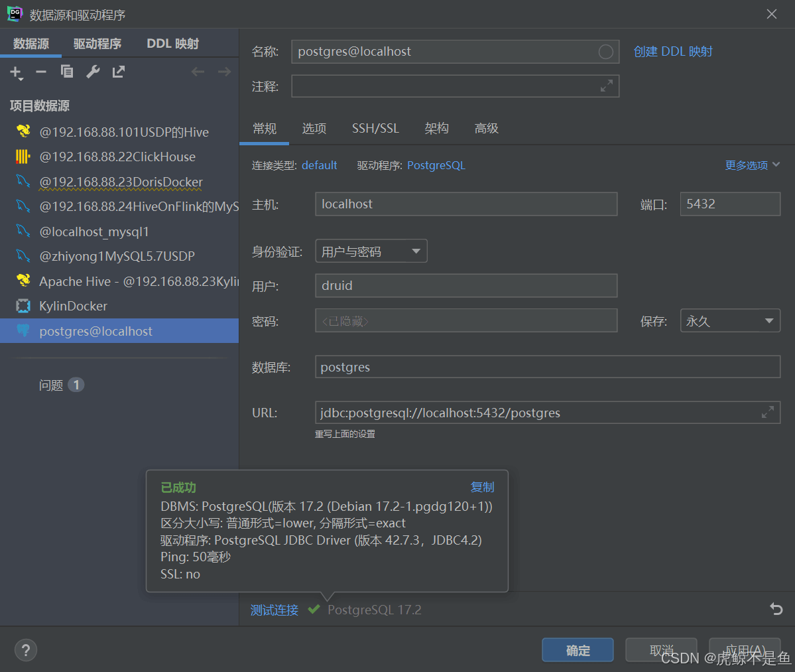Click the Hive icon for 192.168.88.101USDP

click(x=23, y=131)
